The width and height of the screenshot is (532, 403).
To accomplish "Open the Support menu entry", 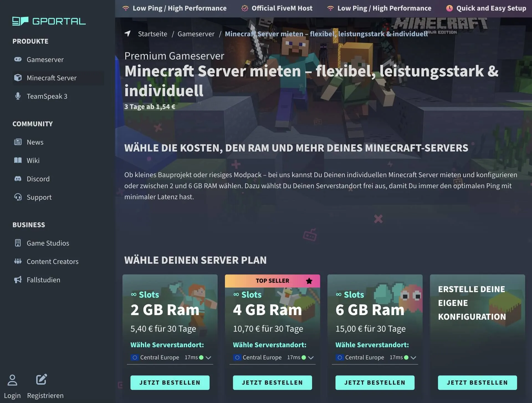I will [58, 197].
